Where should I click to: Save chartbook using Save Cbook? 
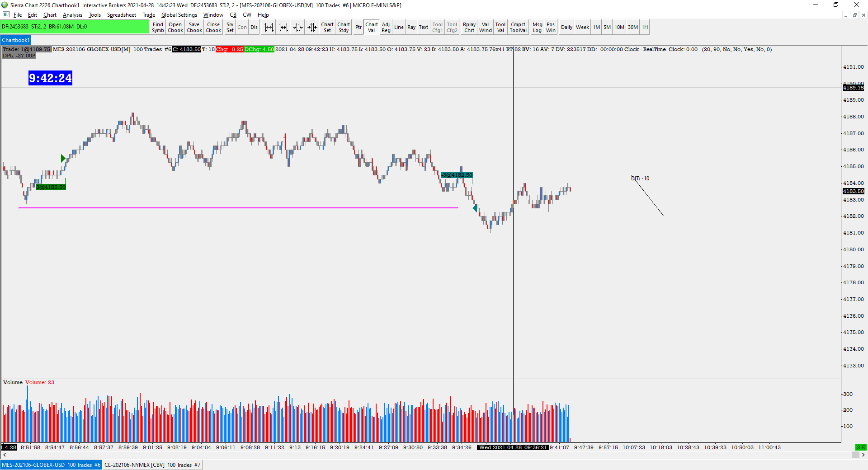coord(194,27)
